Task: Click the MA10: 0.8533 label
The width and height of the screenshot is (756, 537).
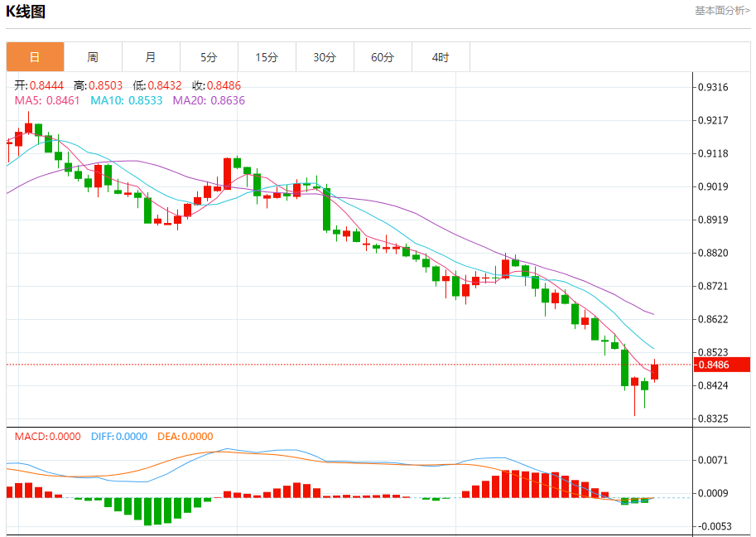Action: coord(127,100)
